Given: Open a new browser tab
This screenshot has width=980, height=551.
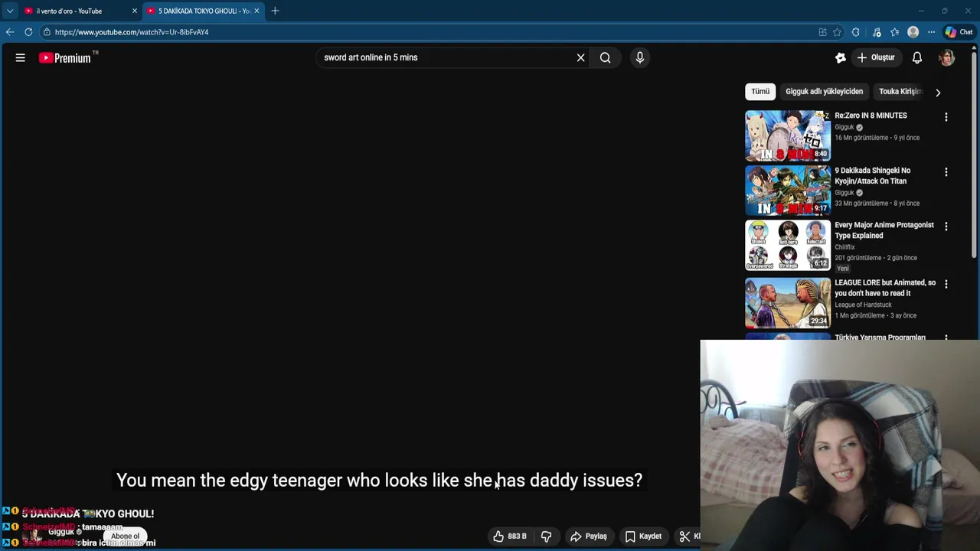Looking at the screenshot, I should (275, 11).
